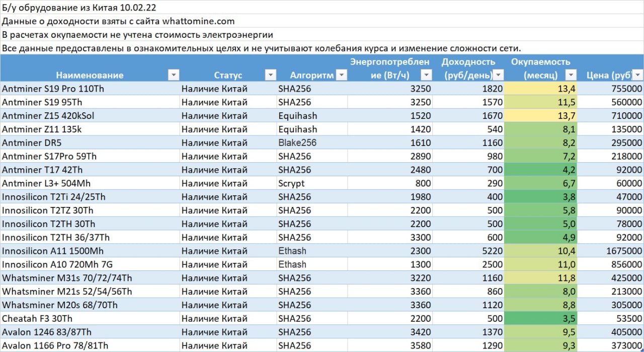Select cell 'Antminer L3+ 504Mh'
The image size is (644, 352).
[90, 183]
